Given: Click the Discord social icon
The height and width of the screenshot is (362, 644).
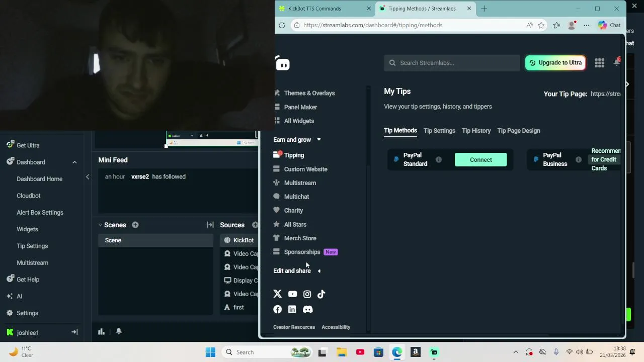Looking at the screenshot, I should point(307,309).
